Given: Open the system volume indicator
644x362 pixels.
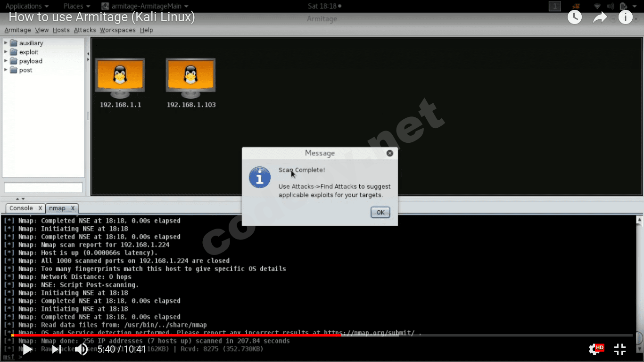Looking at the screenshot, I should click(x=611, y=6).
